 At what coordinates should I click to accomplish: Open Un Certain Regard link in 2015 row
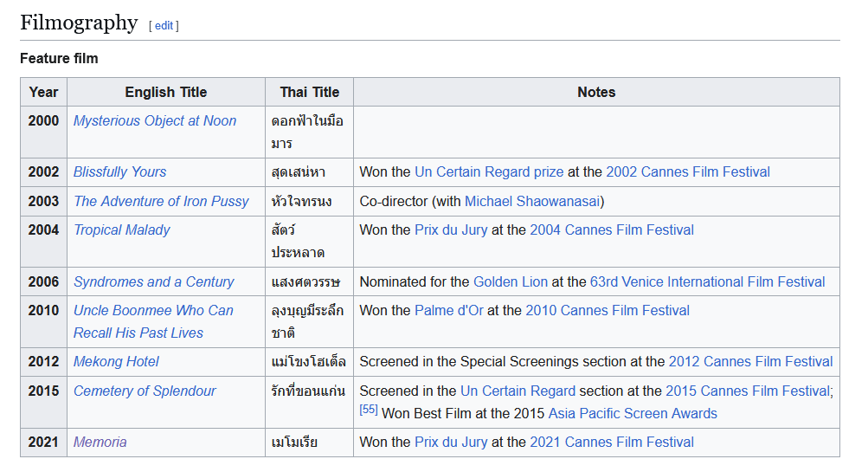(518, 391)
